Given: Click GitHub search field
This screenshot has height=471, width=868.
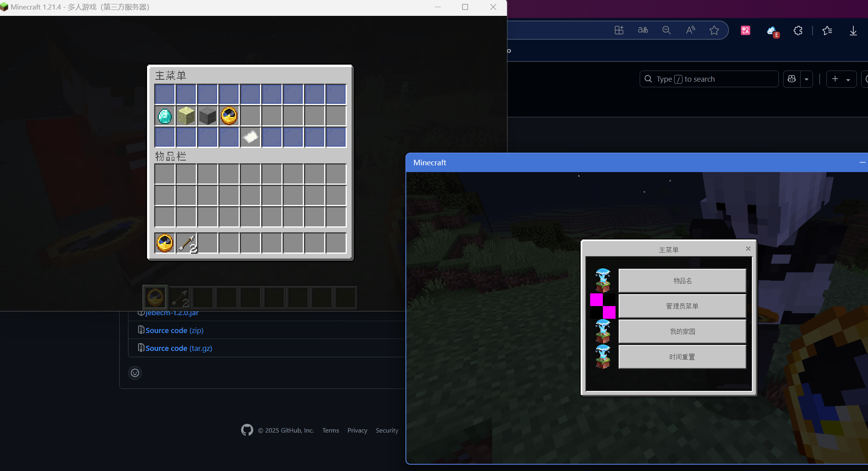Looking at the screenshot, I should click(709, 79).
